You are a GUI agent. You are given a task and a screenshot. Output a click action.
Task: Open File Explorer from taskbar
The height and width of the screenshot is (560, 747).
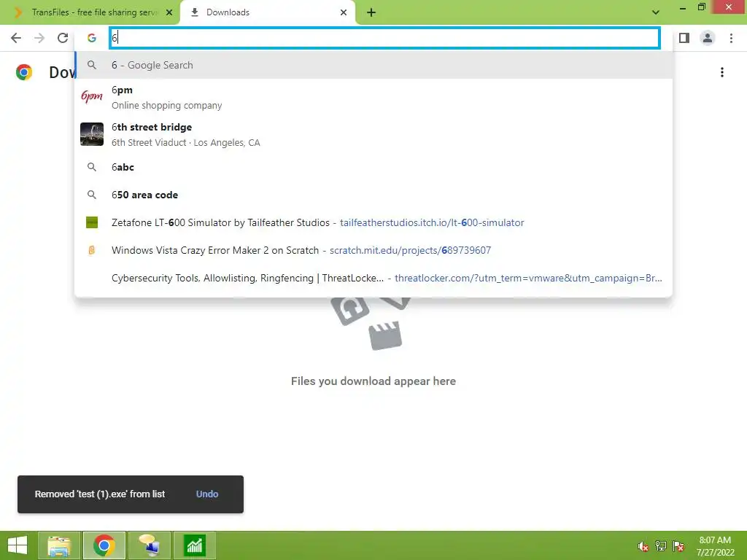pos(59,545)
